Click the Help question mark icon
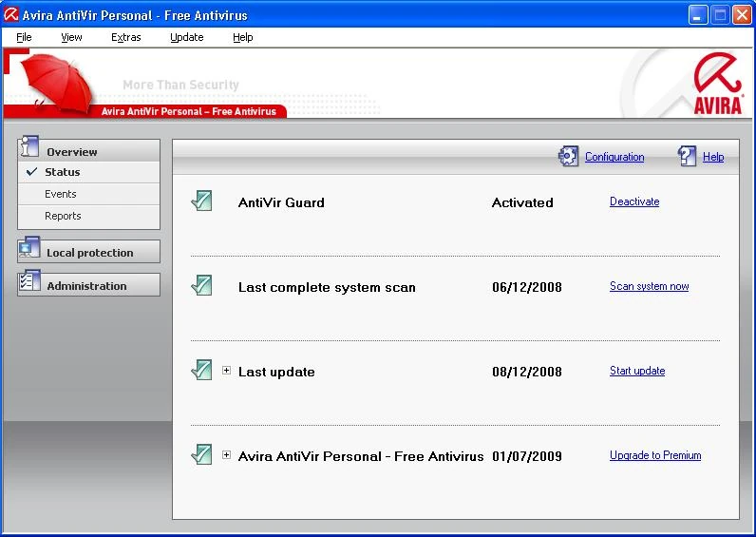 (x=687, y=157)
